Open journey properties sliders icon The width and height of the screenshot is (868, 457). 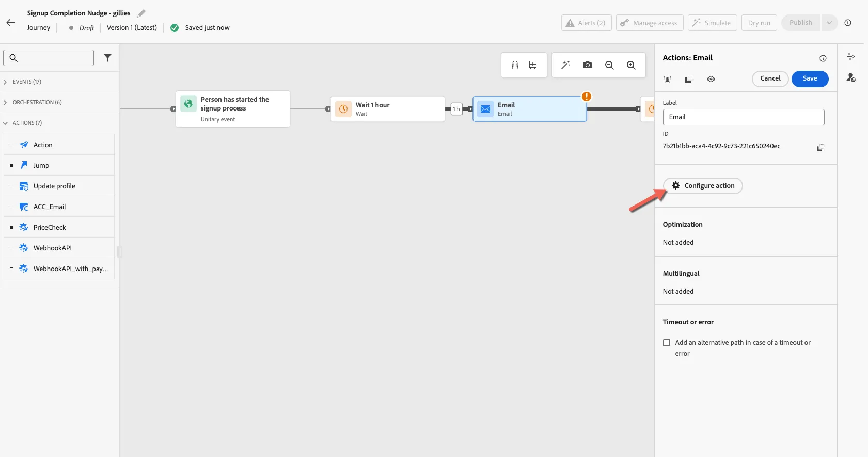point(851,57)
